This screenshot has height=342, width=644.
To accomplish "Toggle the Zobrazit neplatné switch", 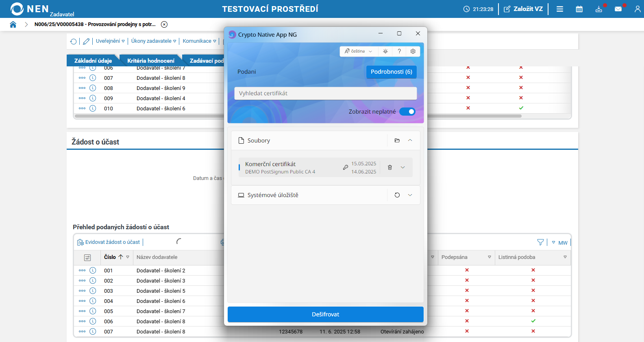I will 407,112.
